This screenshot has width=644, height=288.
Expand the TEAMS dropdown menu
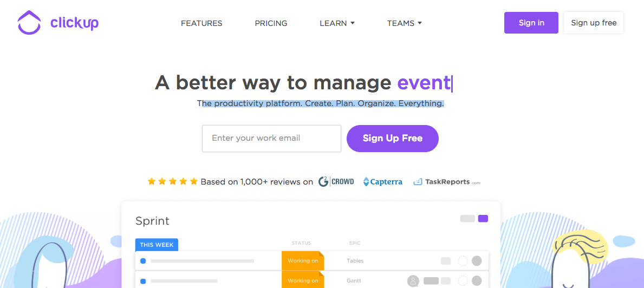[x=405, y=23]
